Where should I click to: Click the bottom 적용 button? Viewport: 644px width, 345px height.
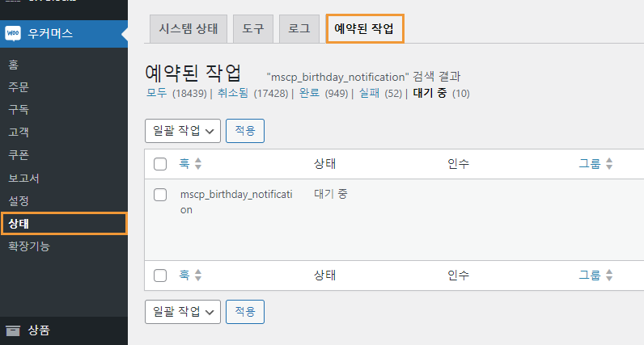[245, 312]
